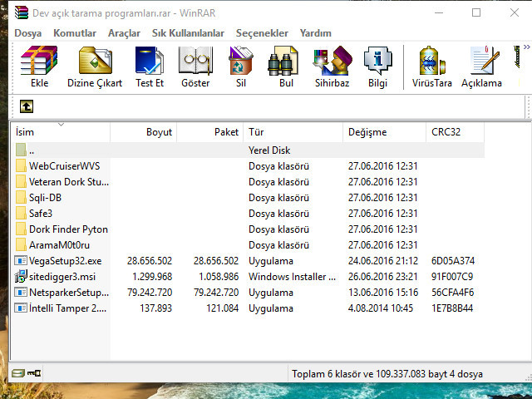This screenshot has height=399, width=532.
Task: Open the Dosya menu
Action: pos(28,33)
